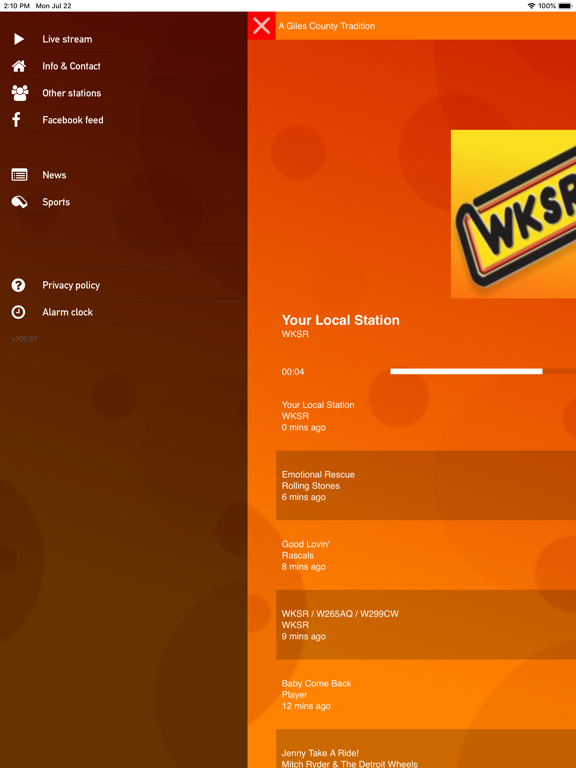Open Facebook feed menu entry
Image resolution: width=576 pixels, height=768 pixels.
point(73,120)
